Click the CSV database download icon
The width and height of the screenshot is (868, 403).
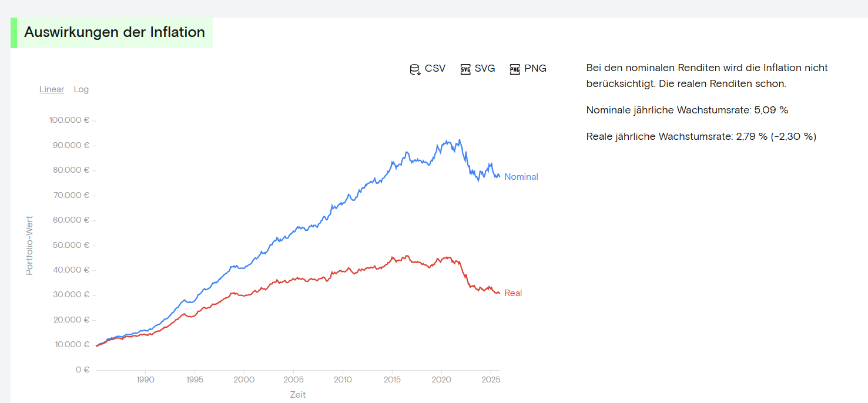pyautogui.click(x=415, y=69)
